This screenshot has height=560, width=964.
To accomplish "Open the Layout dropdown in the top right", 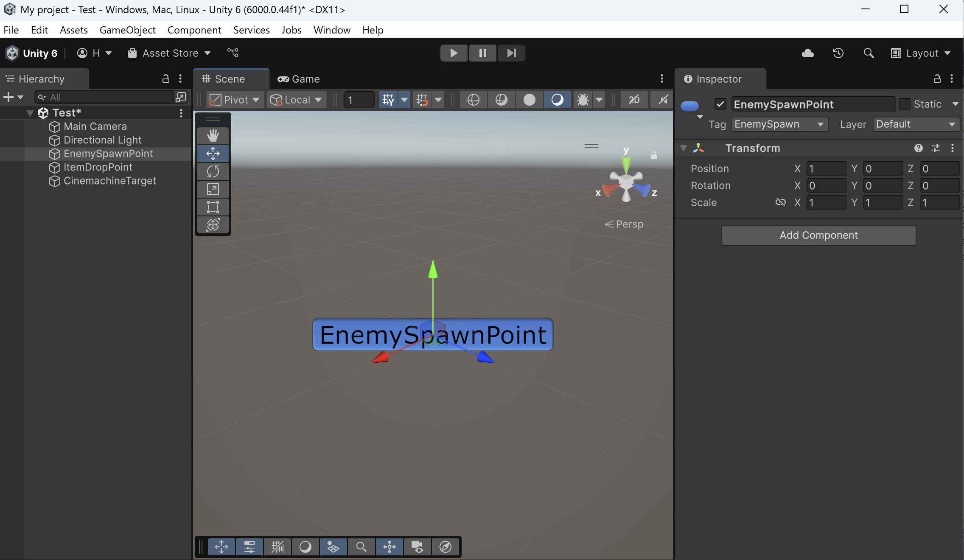I will coord(921,53).
